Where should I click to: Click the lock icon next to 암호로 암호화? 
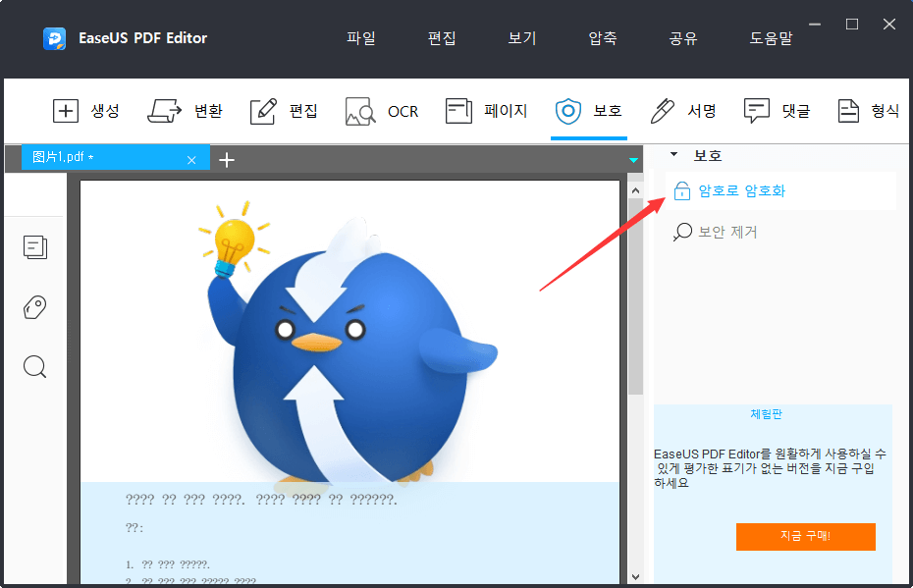point(682,190)
